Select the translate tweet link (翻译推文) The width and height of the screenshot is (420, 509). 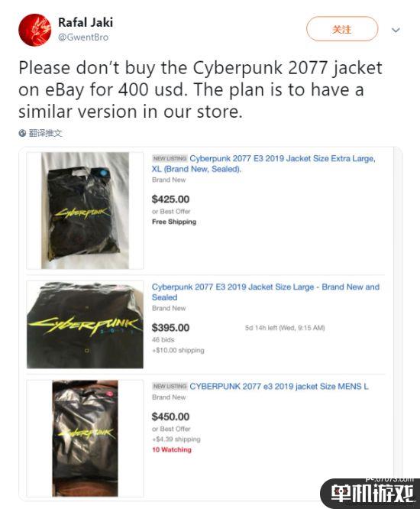[x=45, y=133]
